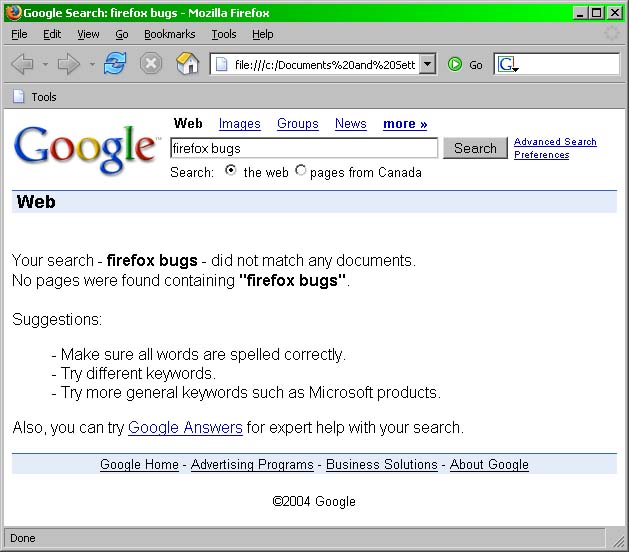Click the Tools bookmark page icon

[18, 96]
